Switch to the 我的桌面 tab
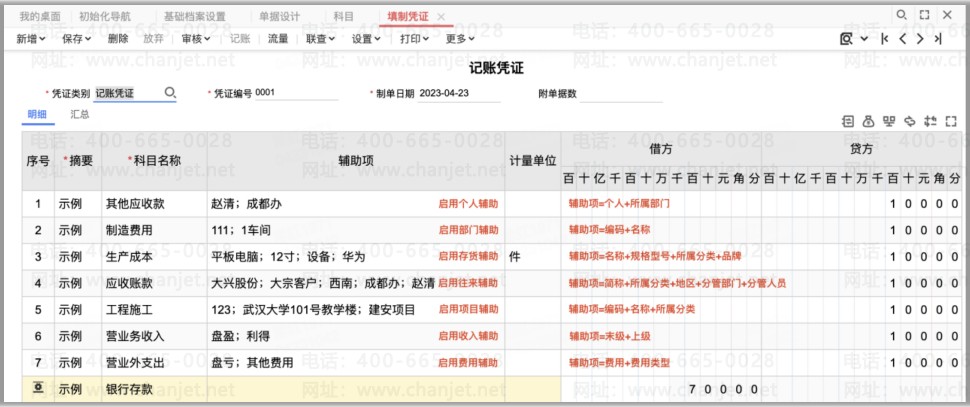This screenshot has height=407, width=970. [40, 17]
